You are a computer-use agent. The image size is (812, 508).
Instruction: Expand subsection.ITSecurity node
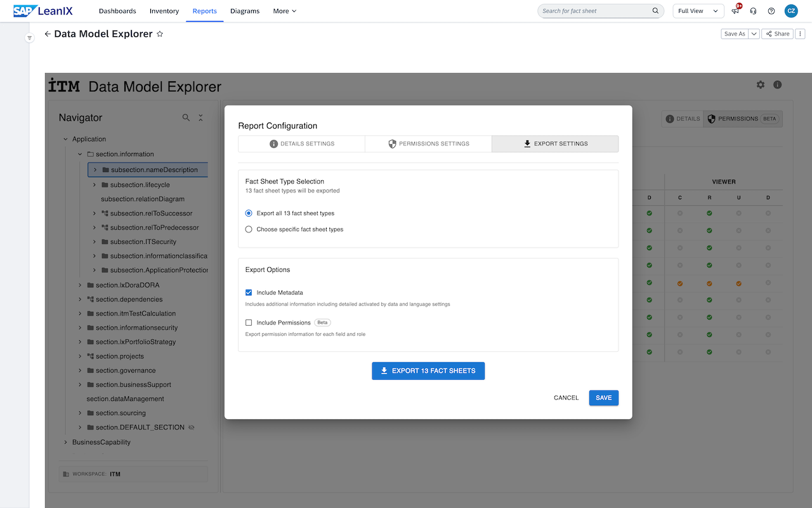click(x=95, y=242)
